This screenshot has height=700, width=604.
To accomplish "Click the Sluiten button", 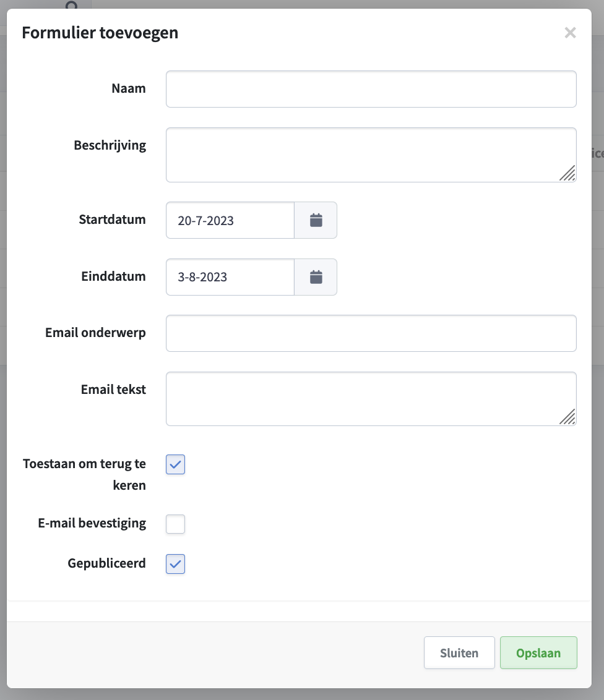I will 459,652.
